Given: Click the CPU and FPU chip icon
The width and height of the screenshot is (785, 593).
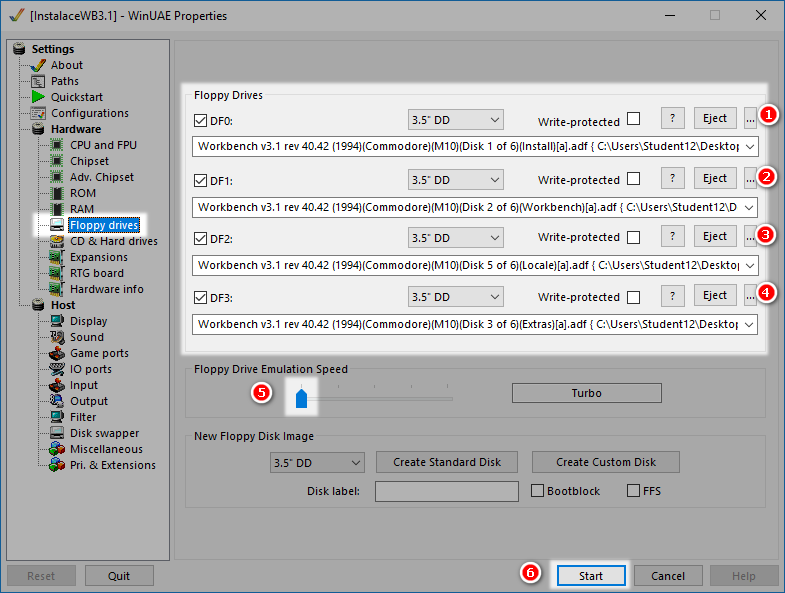Looking at the screenshot, I should 57,145.
